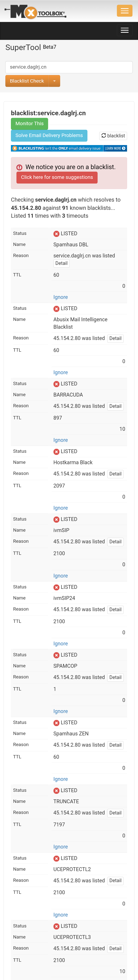The height and width of the screenshot is (980, 138).
Task: Open the dark navigation hamburger menu
Action: (x=125, y=30)
